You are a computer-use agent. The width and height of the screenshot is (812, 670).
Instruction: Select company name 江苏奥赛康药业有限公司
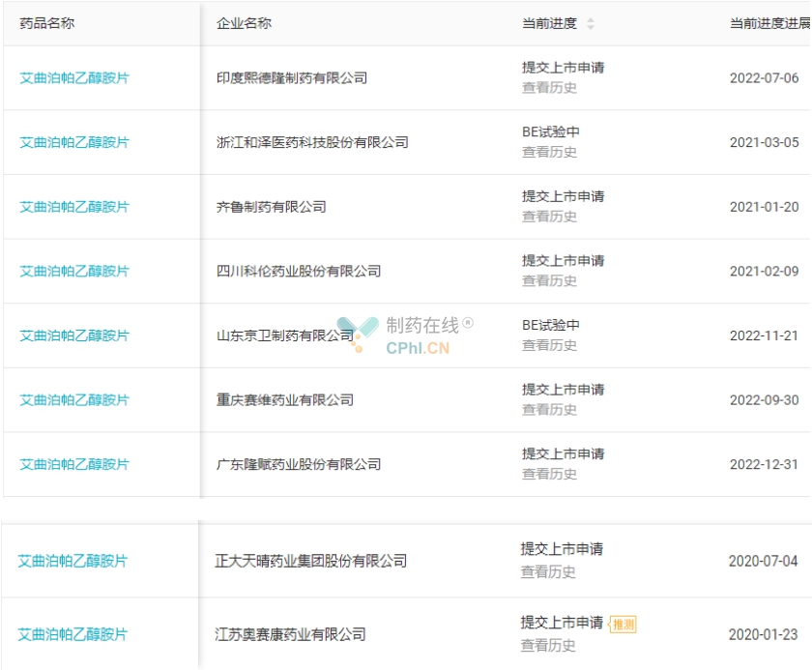click(290, 635)
